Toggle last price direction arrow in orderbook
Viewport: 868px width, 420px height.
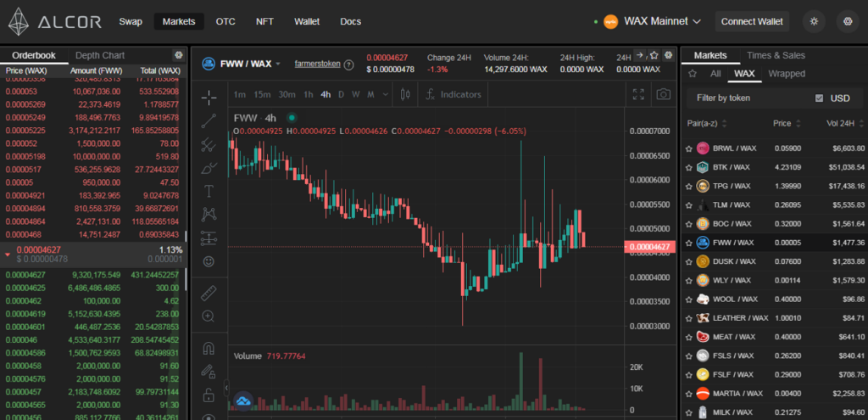coord(7,255)
